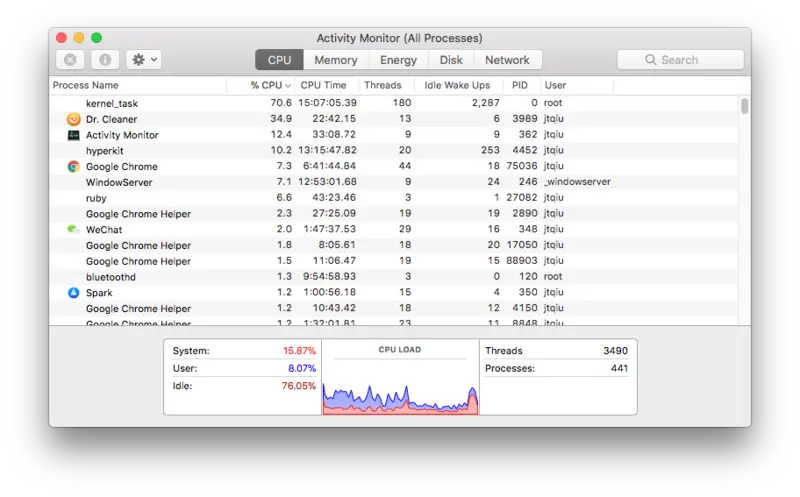The height and width of the screenshot is (497, 800).
Task: Click the WeChat app icon
Action: pos(73,229)
